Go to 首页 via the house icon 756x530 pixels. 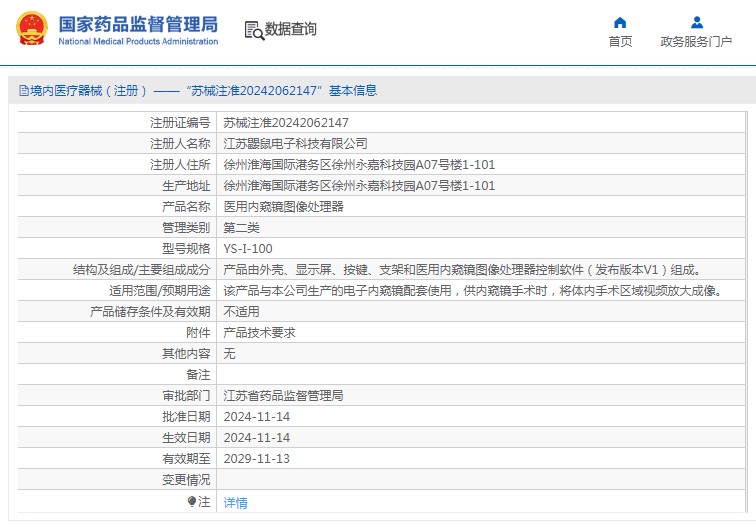(x=620, y=22)
